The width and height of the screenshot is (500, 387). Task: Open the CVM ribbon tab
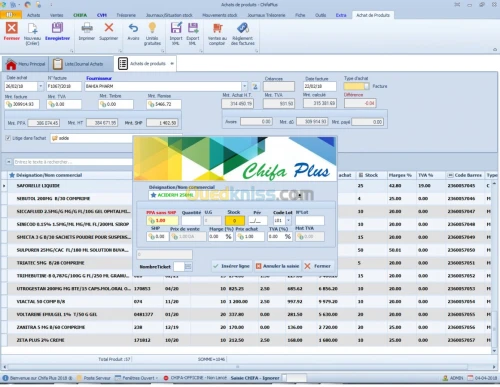coord(102,15)
